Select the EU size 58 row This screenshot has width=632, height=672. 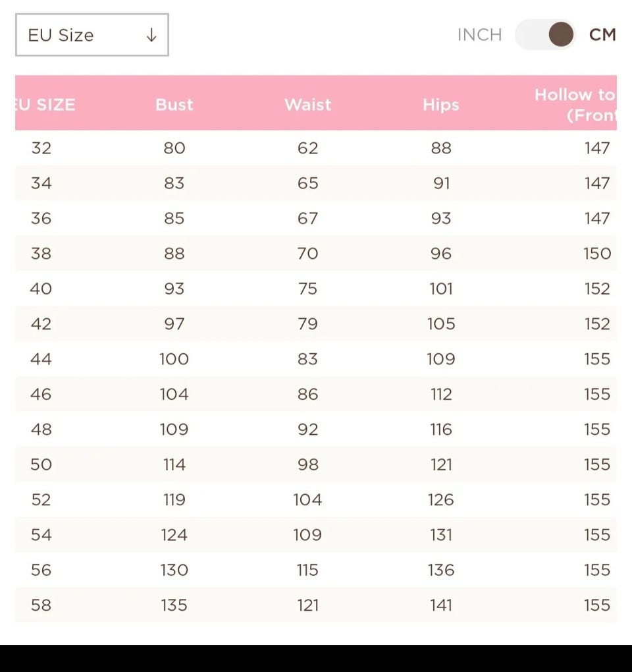tap(41, 605)
